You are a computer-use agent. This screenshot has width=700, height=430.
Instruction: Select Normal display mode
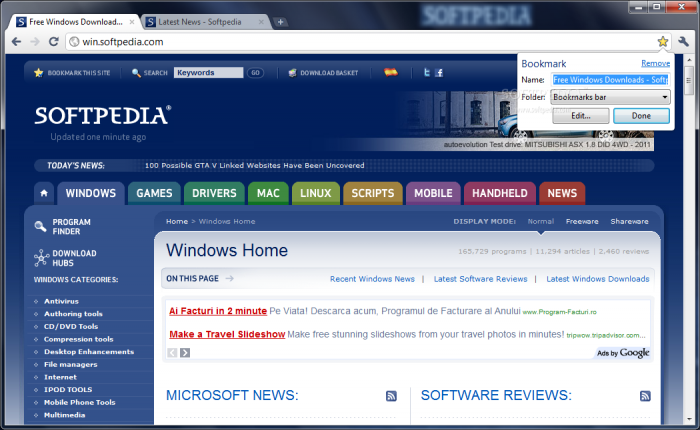click(541, 221)
